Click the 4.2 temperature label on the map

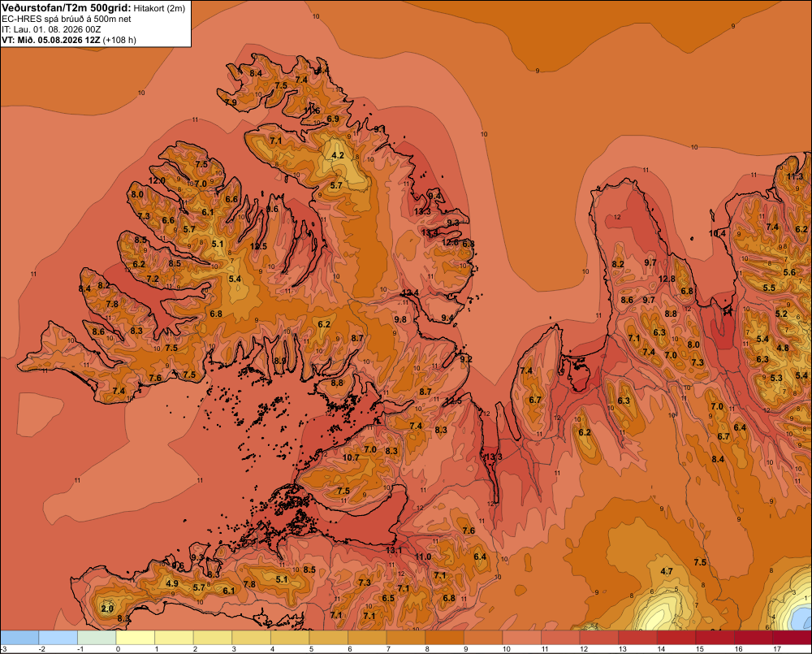[338, 155]
